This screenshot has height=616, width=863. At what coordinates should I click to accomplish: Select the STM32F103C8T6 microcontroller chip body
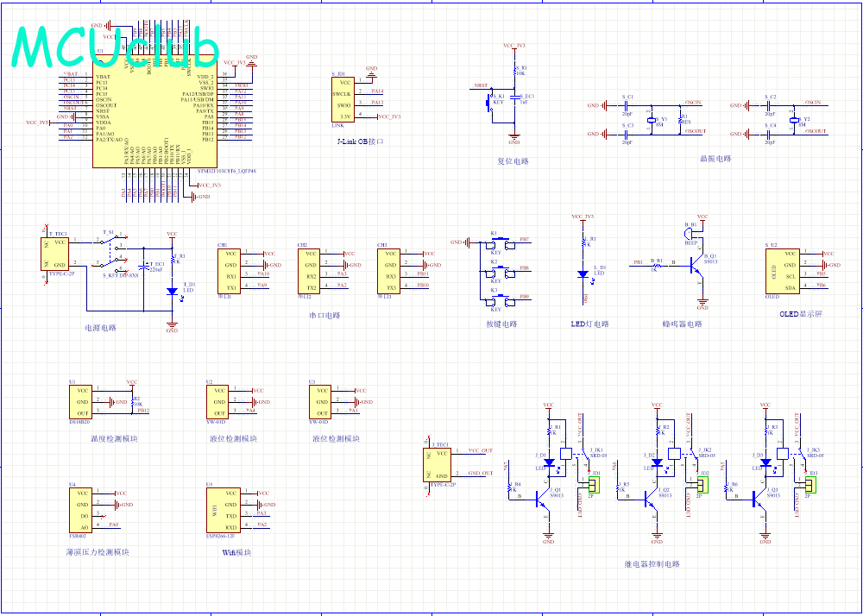pyautogui.click(x=154, y=112)
